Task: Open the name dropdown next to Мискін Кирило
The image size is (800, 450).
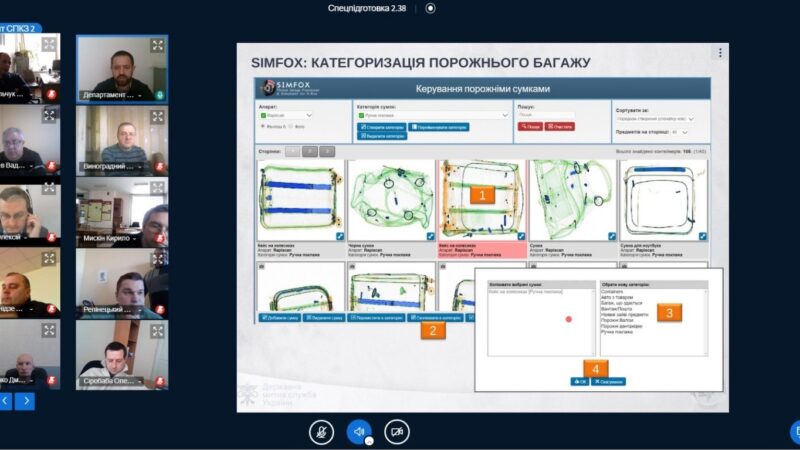Action: coord(135,238)
